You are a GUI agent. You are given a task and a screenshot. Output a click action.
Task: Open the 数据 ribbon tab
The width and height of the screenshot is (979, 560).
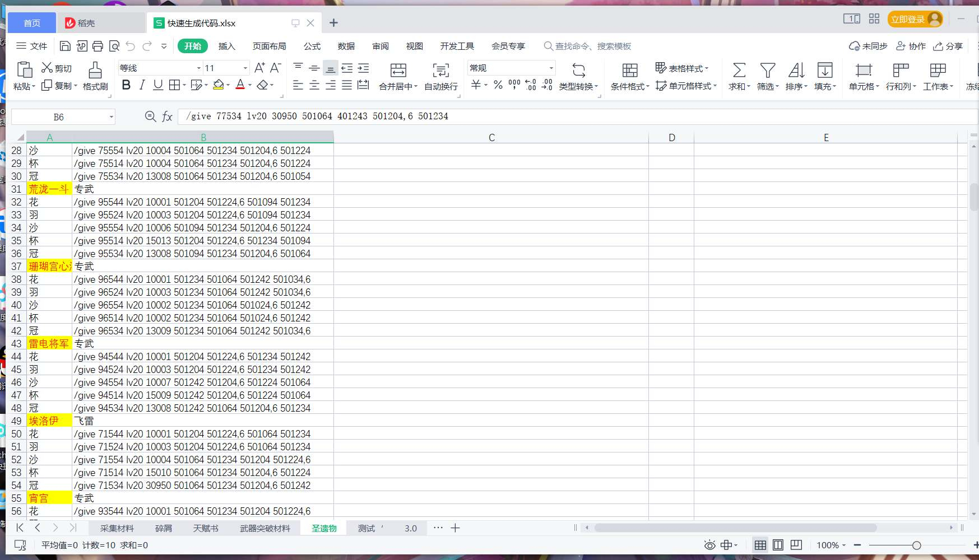click(x=346, y=46)
